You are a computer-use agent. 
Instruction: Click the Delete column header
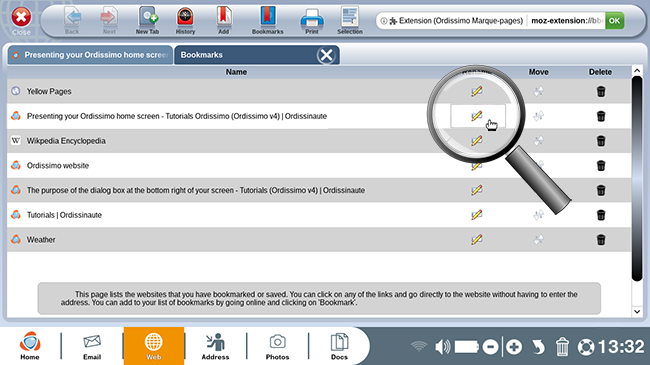(x=600, y=72)
